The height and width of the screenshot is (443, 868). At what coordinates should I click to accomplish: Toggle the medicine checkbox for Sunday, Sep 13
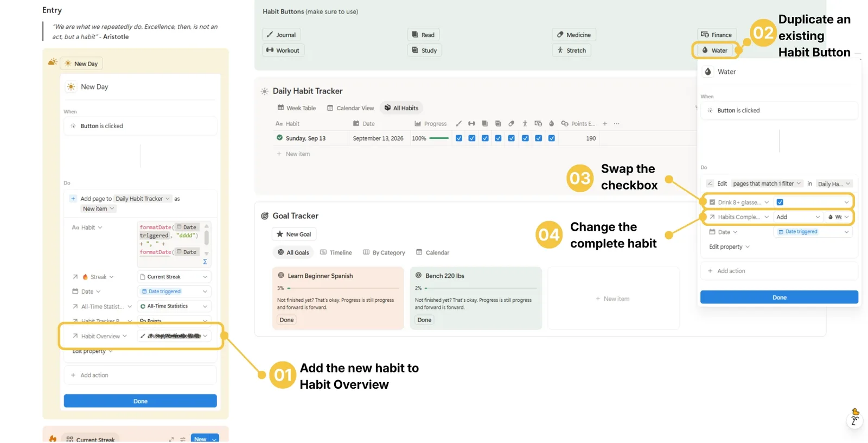click(512, 138)
